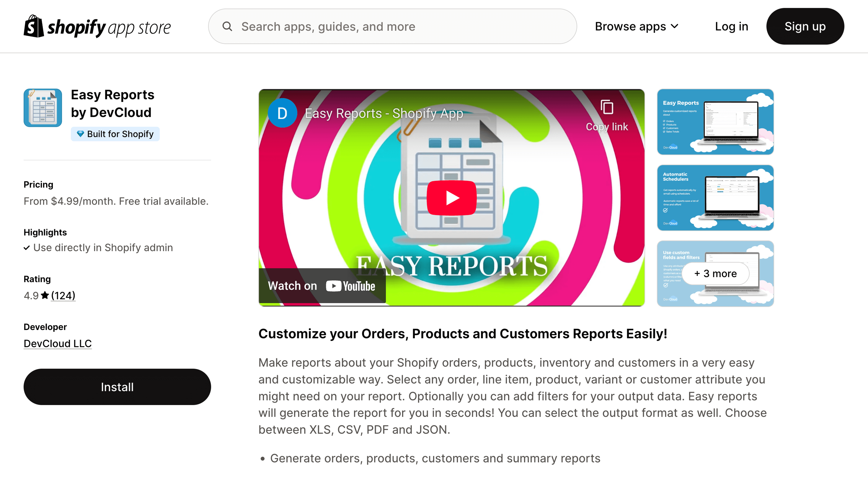Select the Log in menu item

coord(731,26)
